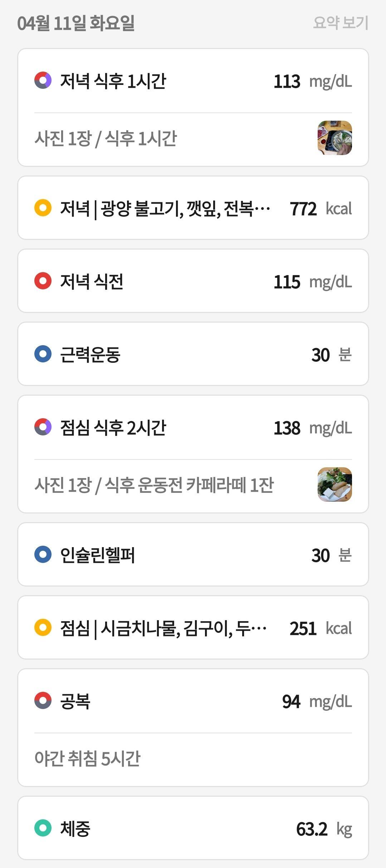The image size is (386, 868).
Task: Open the 251 kcal lunch entry
Action: coord(193,627)
